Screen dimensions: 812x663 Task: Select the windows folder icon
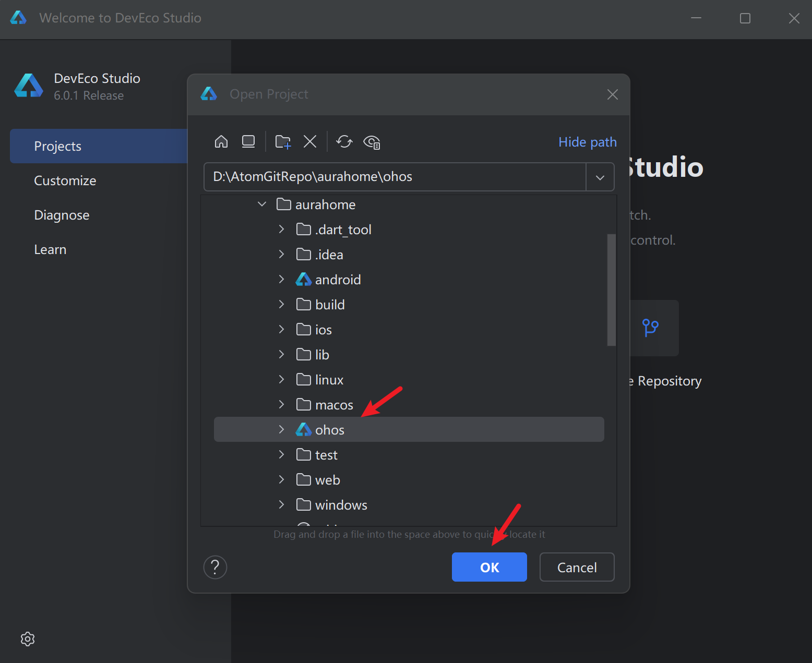[304, 504]
